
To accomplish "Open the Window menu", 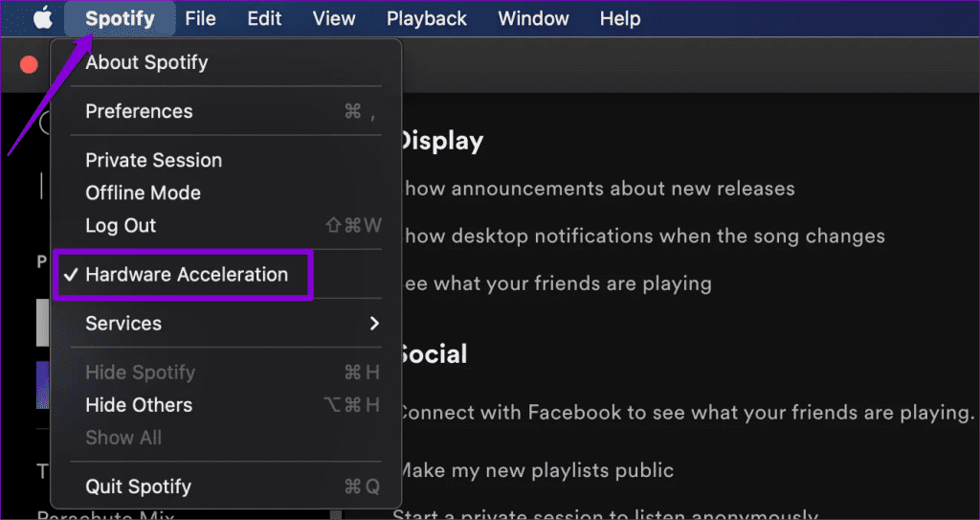I will (533, 19).
